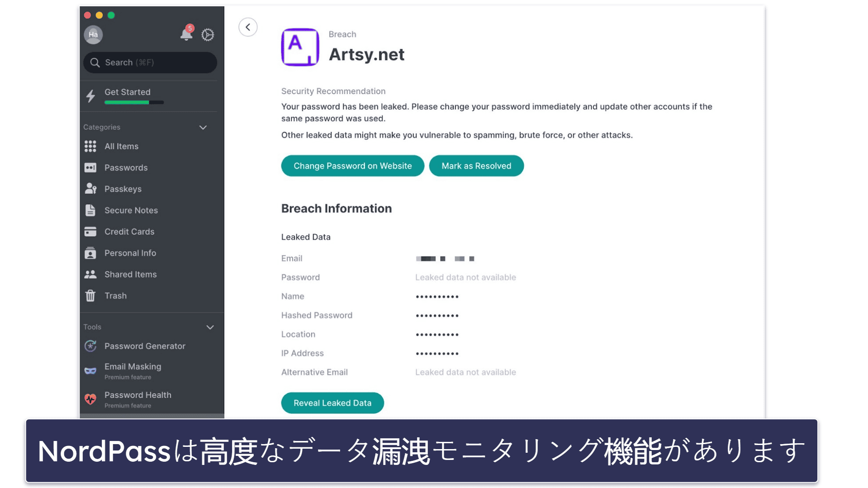Viewport: 868px width, 488px height.
Task: Click the Breach Information heading
Action: coord(337,208)
